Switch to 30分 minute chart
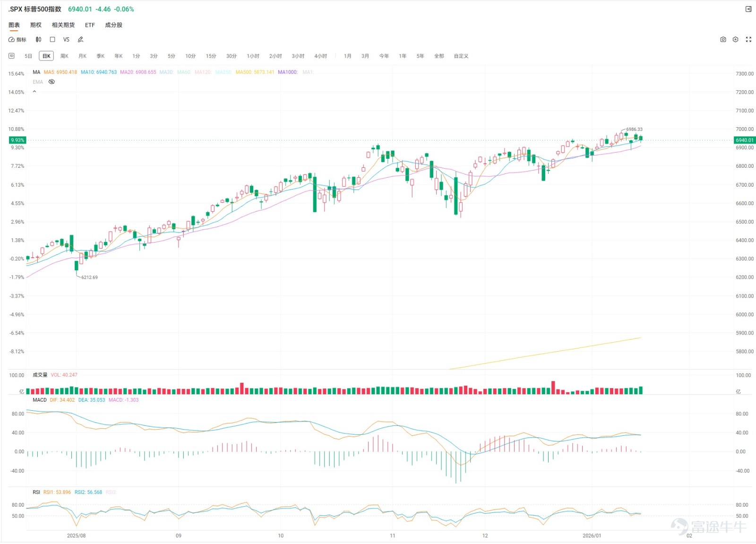Screen dimensions: 756x544 (x=231, y=56)
